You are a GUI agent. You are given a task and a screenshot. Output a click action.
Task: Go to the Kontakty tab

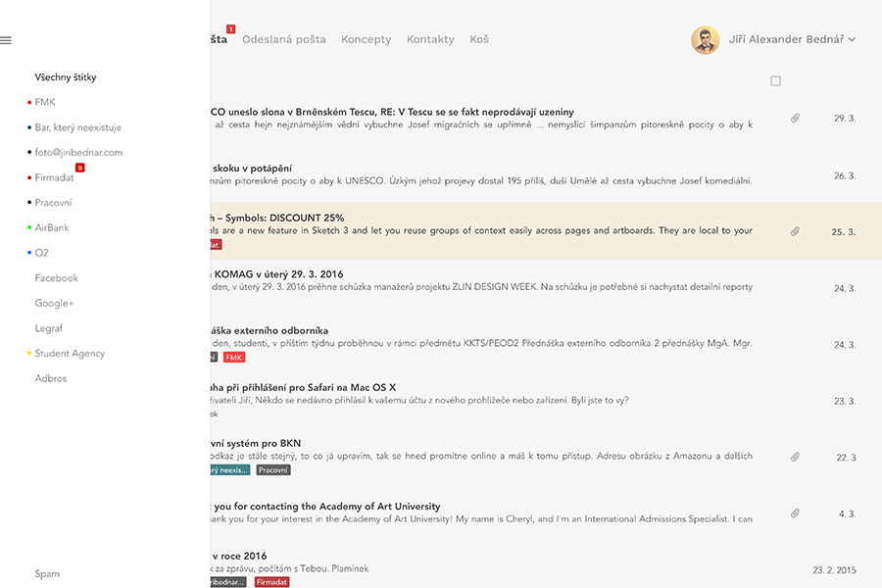(x=430, y=40)
